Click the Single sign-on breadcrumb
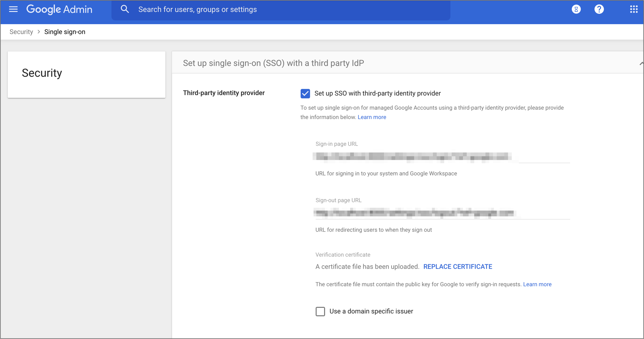Image resolution: width=644 pixels, height=339 pixels. [x=65, y=32]
